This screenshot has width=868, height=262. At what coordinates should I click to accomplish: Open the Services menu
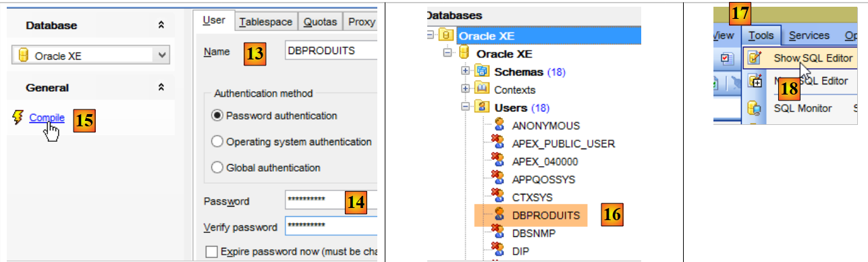[x=809, y=35]
